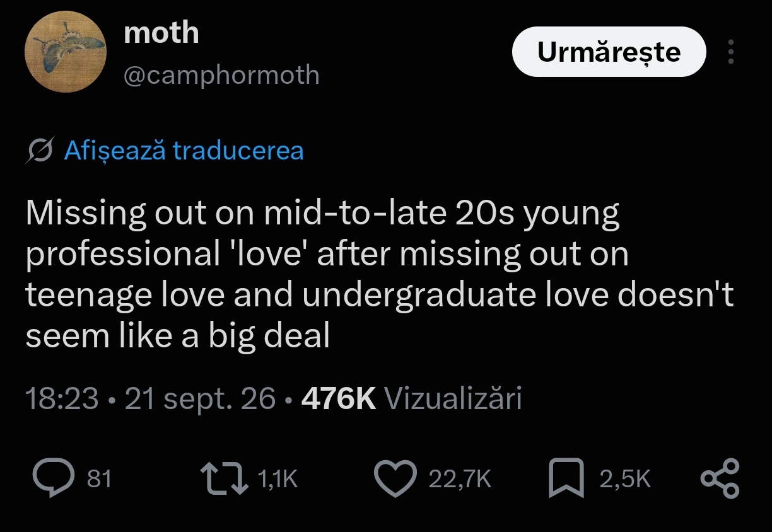
Task: Open the three-dot more options menu
Action: 731,52
